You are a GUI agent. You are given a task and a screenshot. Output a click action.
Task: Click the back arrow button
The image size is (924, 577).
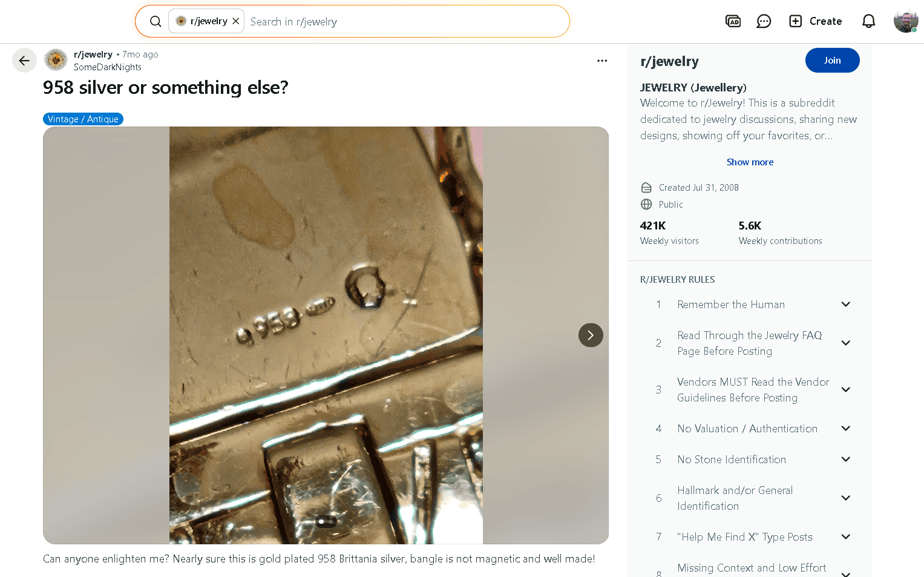pyautogui.click(x=24, y=61)
